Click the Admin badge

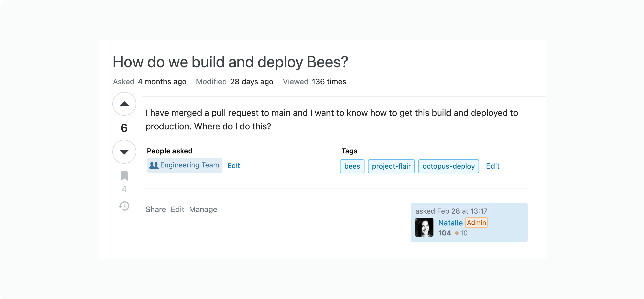pyautogui.click(x=476, y=222)
